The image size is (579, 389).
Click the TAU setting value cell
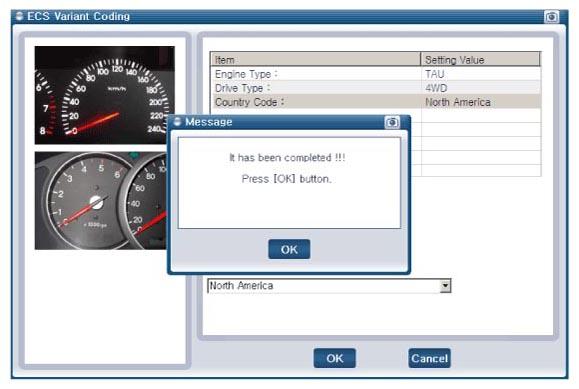click(x=480, y=74)
